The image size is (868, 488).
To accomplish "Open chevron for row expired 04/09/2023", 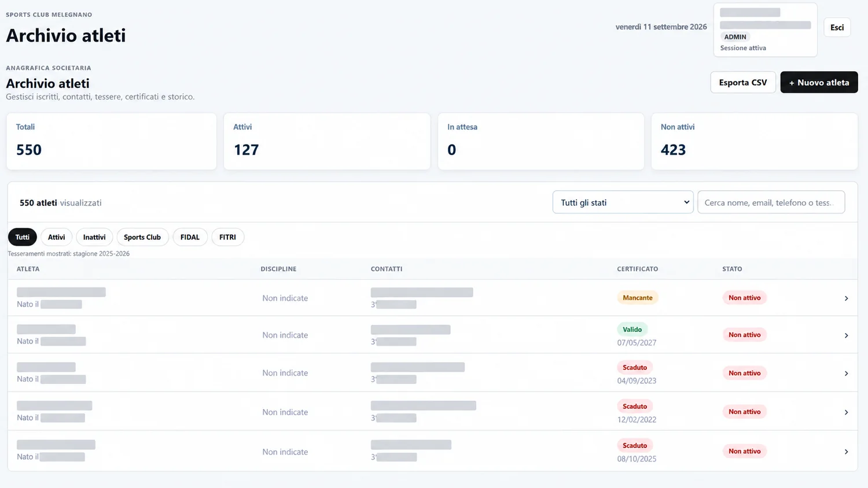I will pos(846,374).
